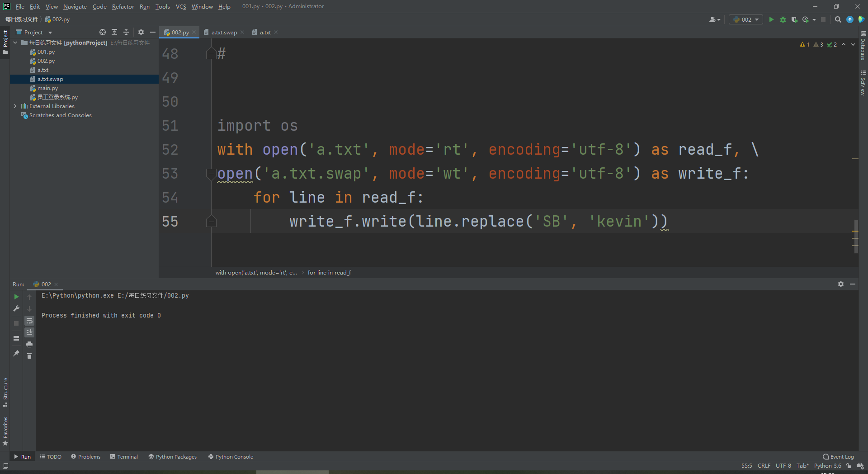Open the Event Log
This screenshot has height=474, width=868.
click(x=839, y=457)
